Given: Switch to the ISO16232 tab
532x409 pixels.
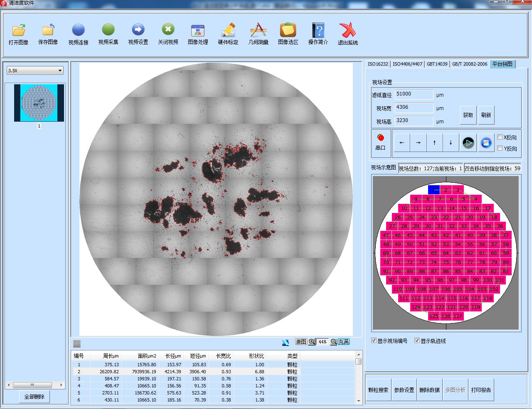Looking at the screenshot, I should pos(378,64).
